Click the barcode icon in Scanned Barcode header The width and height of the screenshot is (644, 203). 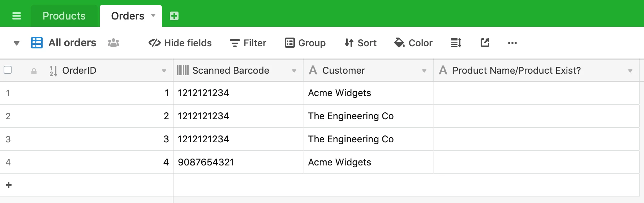[x=183, y=70]
